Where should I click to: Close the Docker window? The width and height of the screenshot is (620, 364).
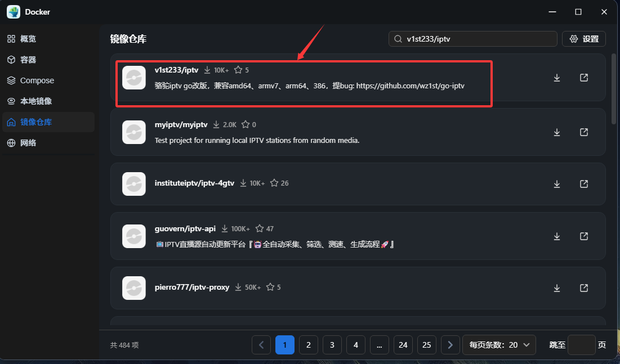point(604,12)
